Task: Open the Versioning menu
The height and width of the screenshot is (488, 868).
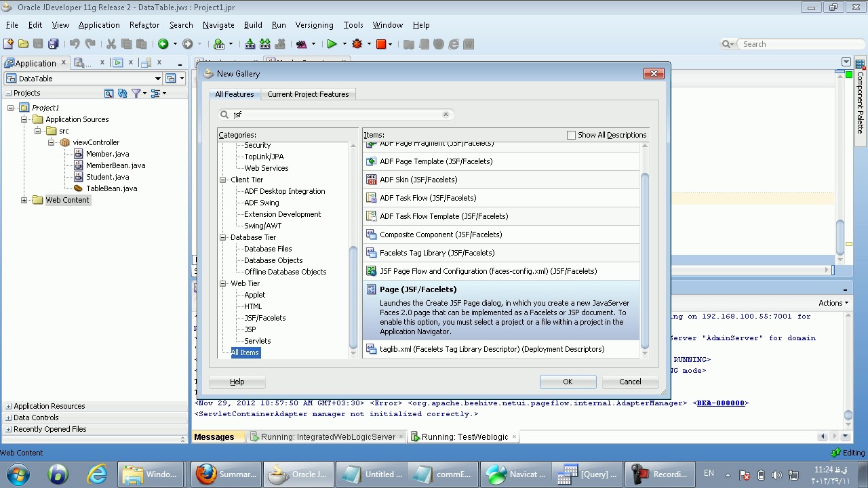Action: pos(314,25)
